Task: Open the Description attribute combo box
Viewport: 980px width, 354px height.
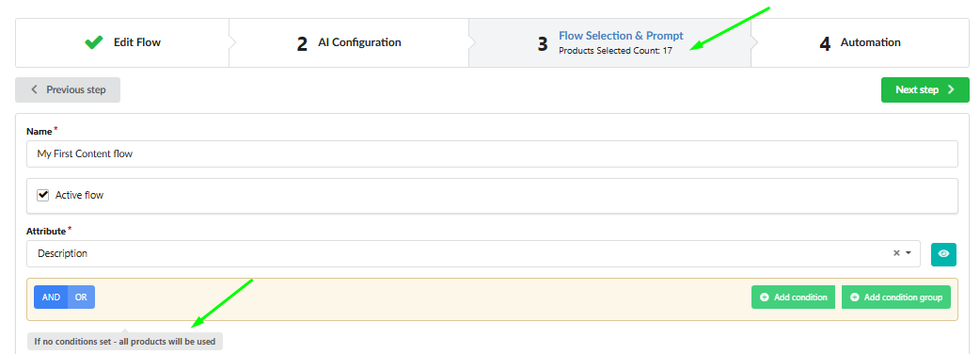Action: coord(473,254)
